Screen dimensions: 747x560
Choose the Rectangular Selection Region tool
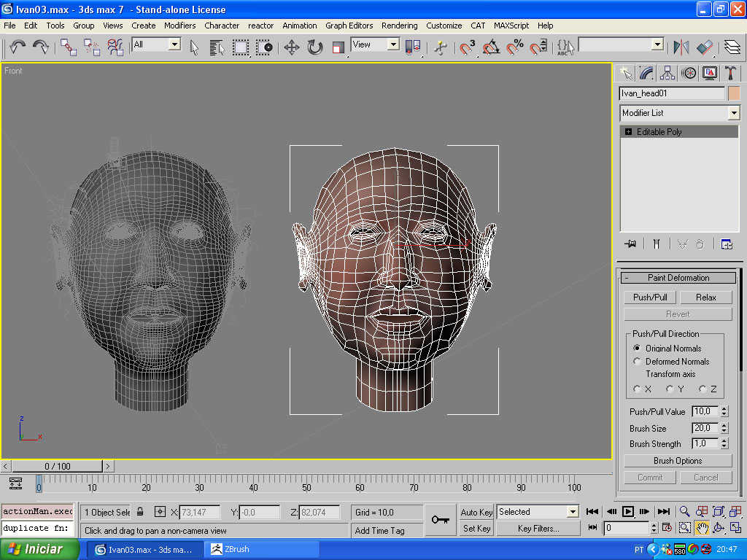(x=241, y=47)
